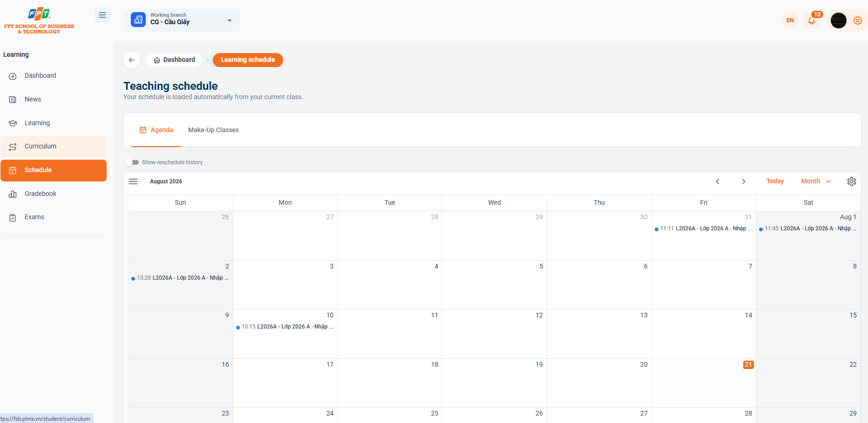
Task: Open the calendar menu lines icon
Action: [133, 181]
